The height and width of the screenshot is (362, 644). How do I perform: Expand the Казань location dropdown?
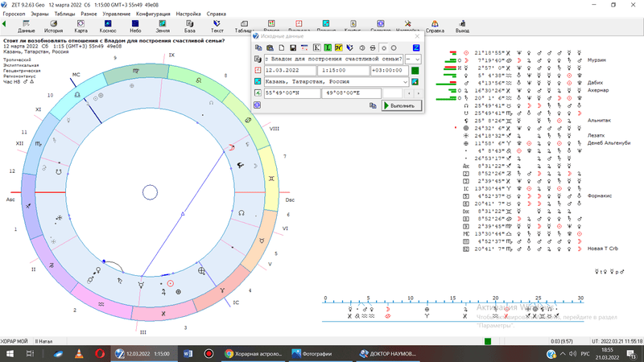405,82
